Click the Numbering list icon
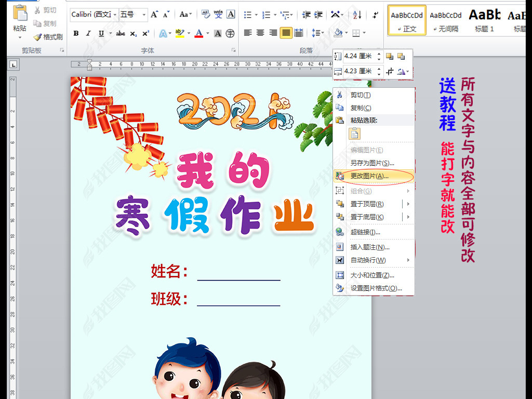Viewport: 532px width, 399px height. [267, 15]
